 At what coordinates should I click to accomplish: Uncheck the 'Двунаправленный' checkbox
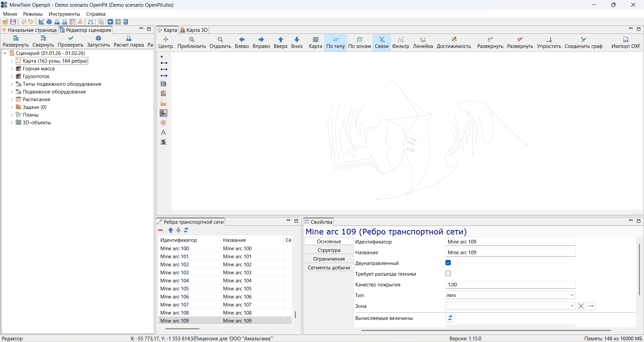[448, 263]
